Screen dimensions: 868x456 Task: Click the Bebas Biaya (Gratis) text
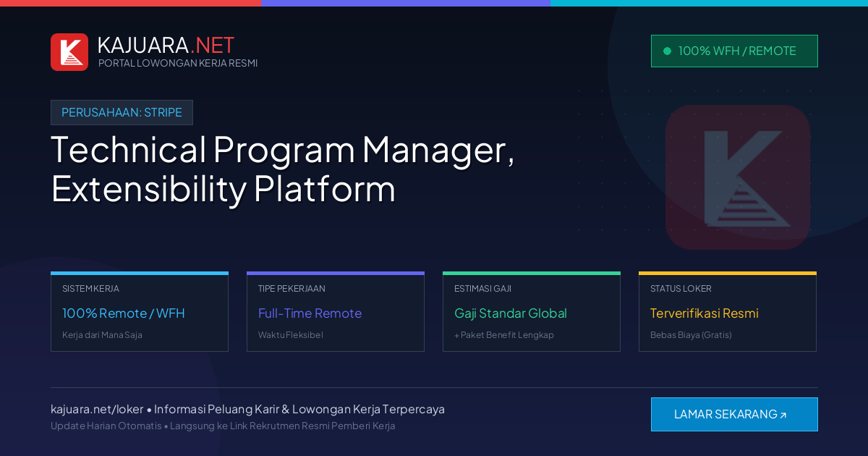click(691, 335)
